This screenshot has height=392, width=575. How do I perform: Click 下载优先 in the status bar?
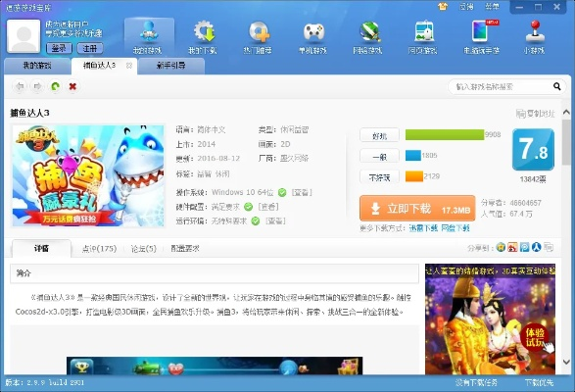click(x=539, y=383)
